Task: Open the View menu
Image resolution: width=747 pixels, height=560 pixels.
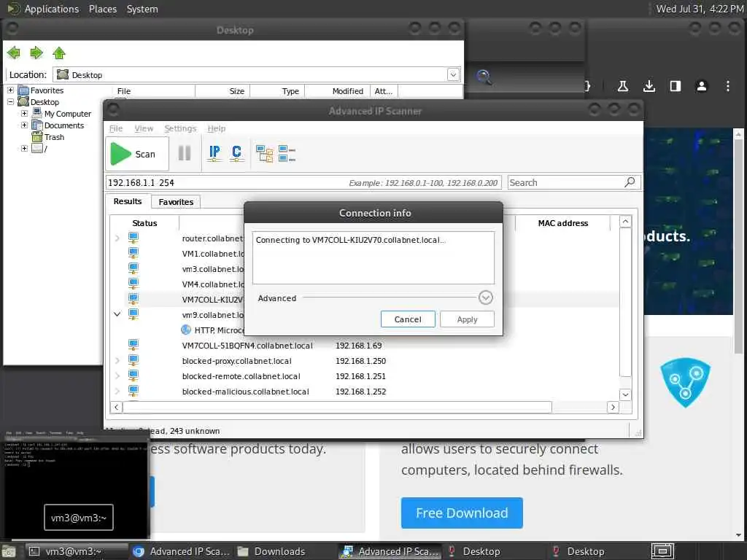Action: (x=144, y=128)
